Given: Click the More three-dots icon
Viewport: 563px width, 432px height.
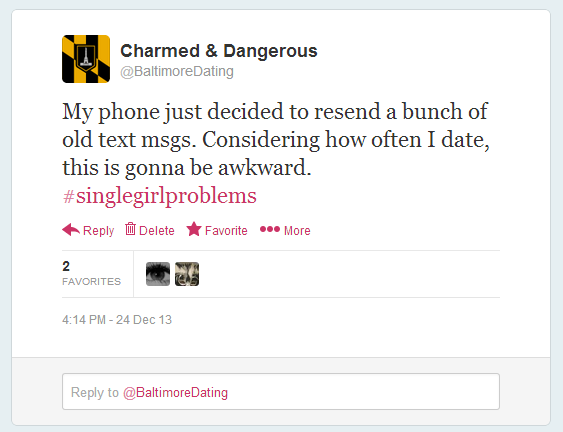Looking at the screenshot, I should pos(270,229).
